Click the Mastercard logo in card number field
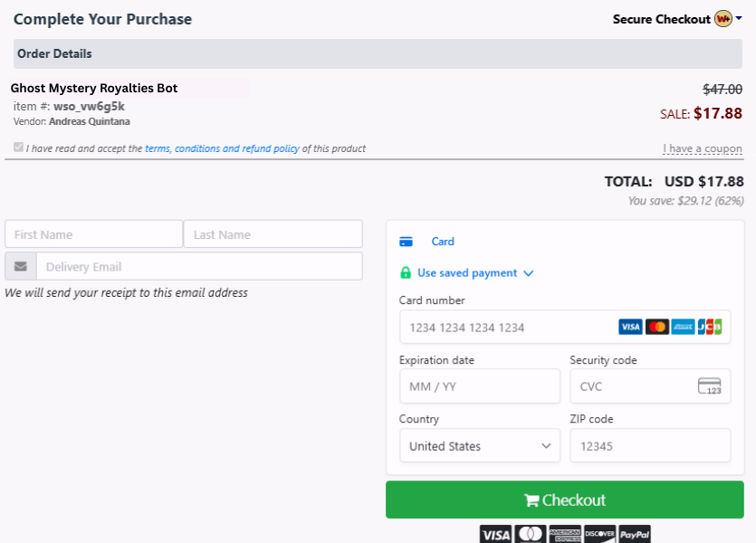This screenshot has height=543, width=756. [x=656, y=327]
